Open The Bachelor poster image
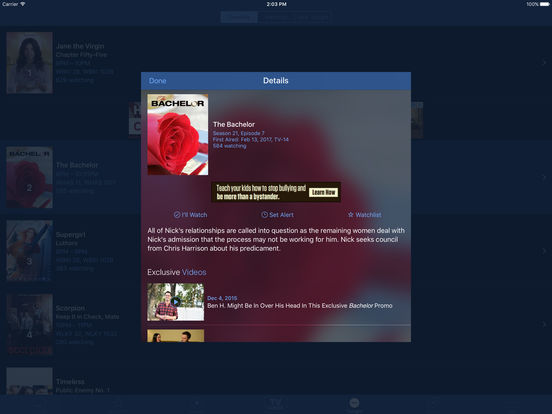 coord(177,134)
